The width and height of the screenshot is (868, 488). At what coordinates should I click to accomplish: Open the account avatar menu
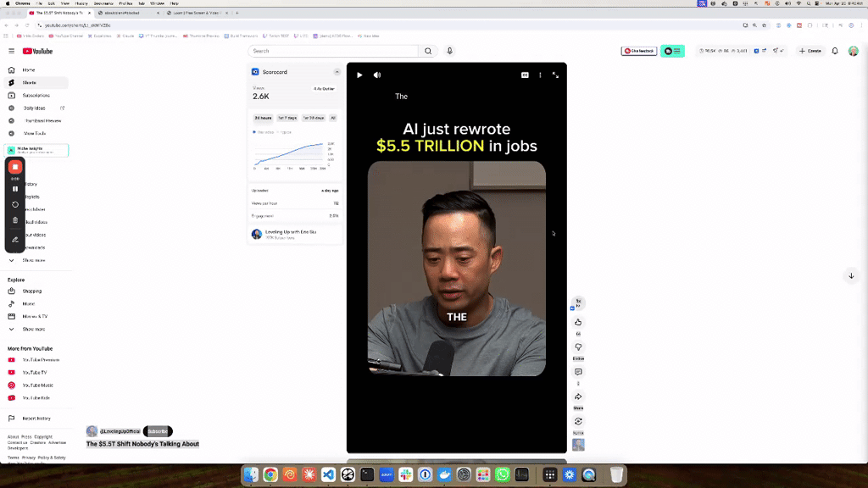(853, 51)
